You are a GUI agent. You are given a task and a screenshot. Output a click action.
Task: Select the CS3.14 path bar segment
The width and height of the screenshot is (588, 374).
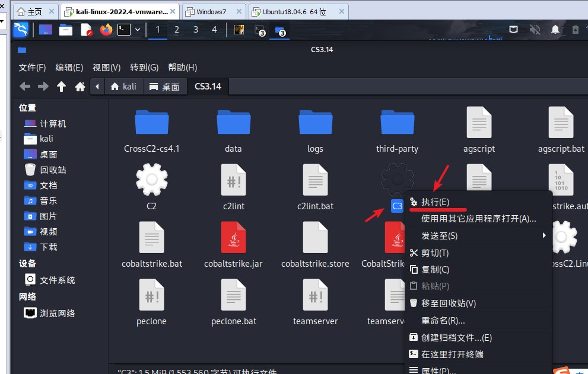[x=208, y=87]
